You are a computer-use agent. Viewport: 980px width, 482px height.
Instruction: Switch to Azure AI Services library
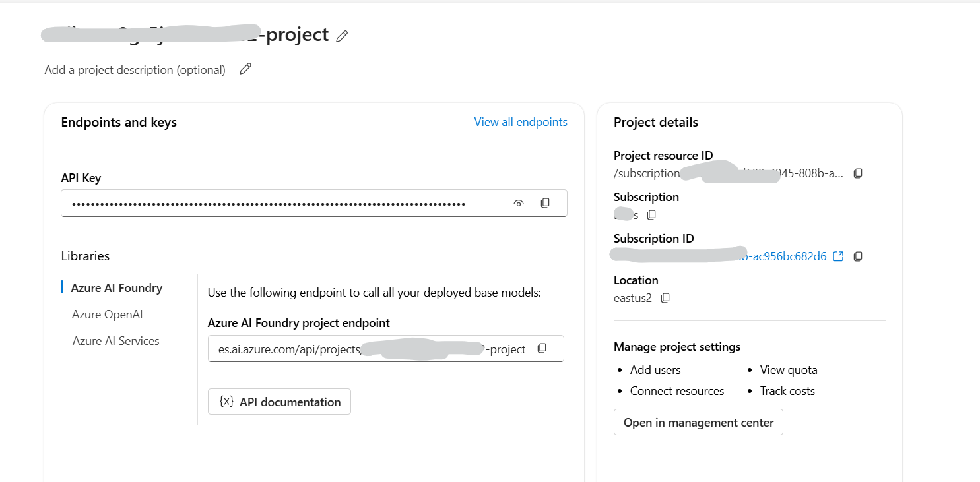click(x=115, y=341)
